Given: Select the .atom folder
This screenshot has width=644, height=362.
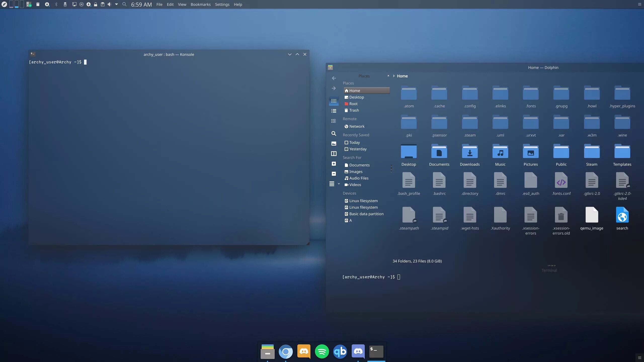Looking at the screenshot, I should 409,97.
